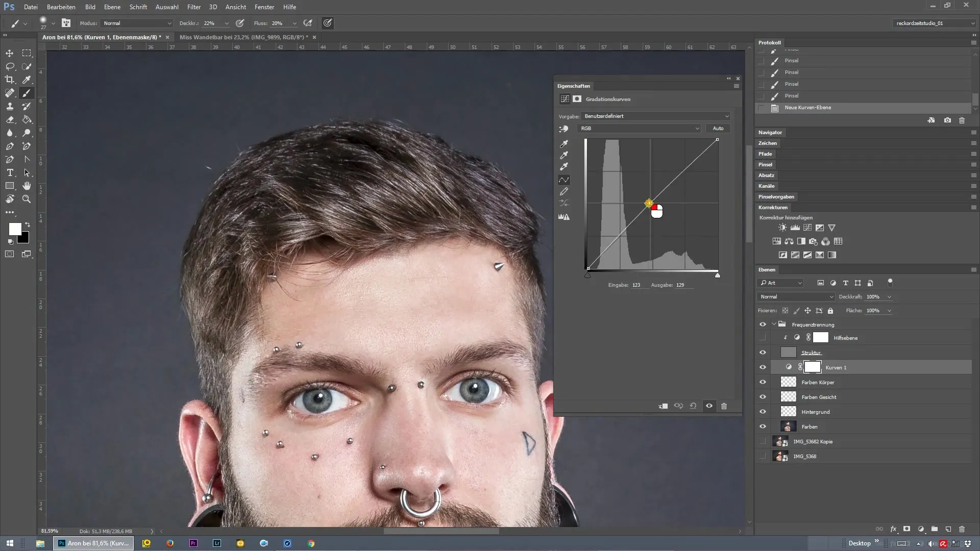Add a Brightness/Contrast adjustment
This screenshot has height=551, width=980.
tap(782, 228)
